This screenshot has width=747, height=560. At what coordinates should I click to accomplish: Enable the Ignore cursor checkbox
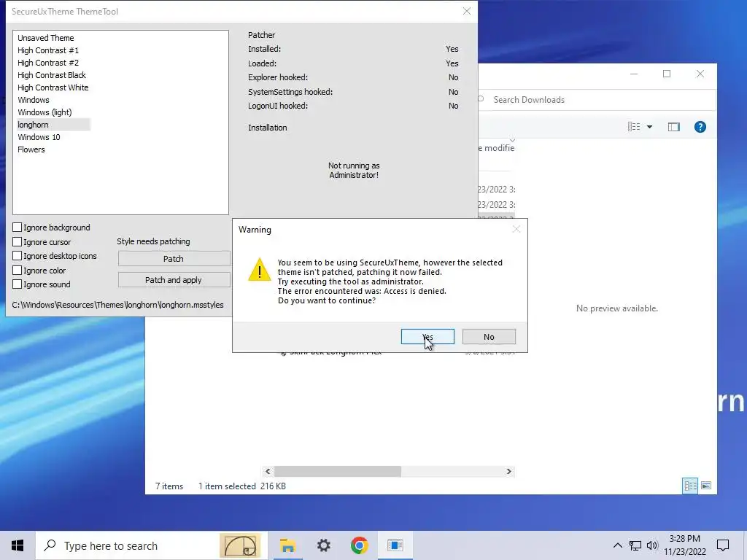pyautogui.click(x=18, y=242)
